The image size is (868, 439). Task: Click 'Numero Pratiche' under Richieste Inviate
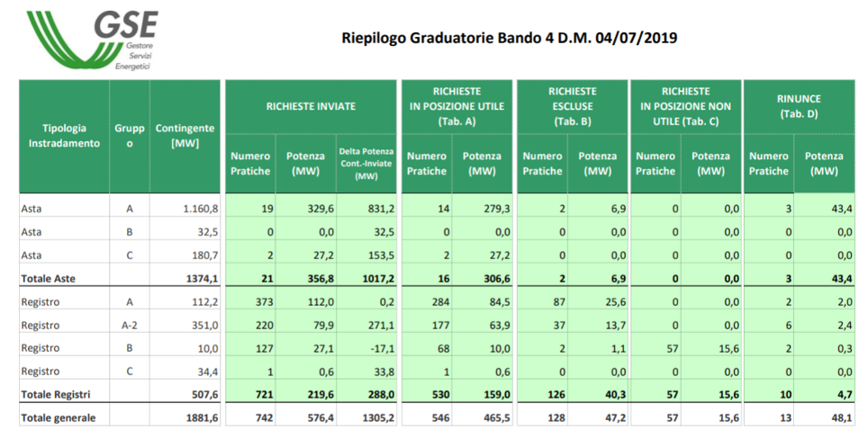coord(250,164)
